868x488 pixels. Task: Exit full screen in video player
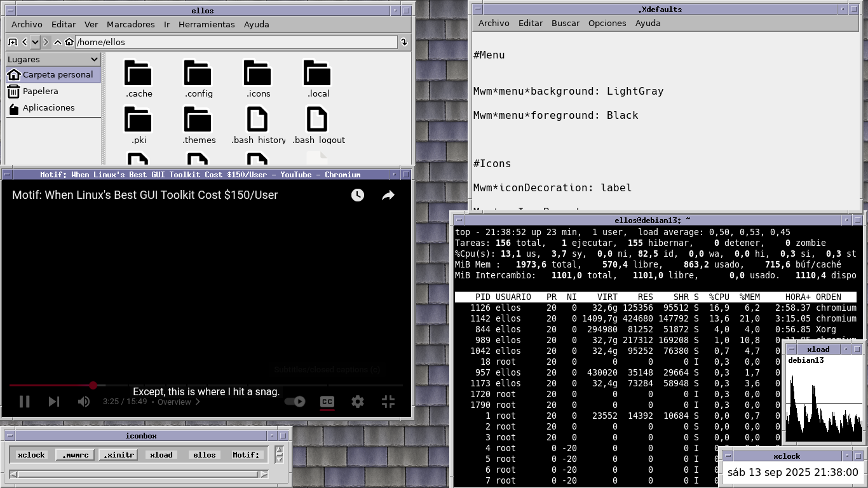click(388, 402)
